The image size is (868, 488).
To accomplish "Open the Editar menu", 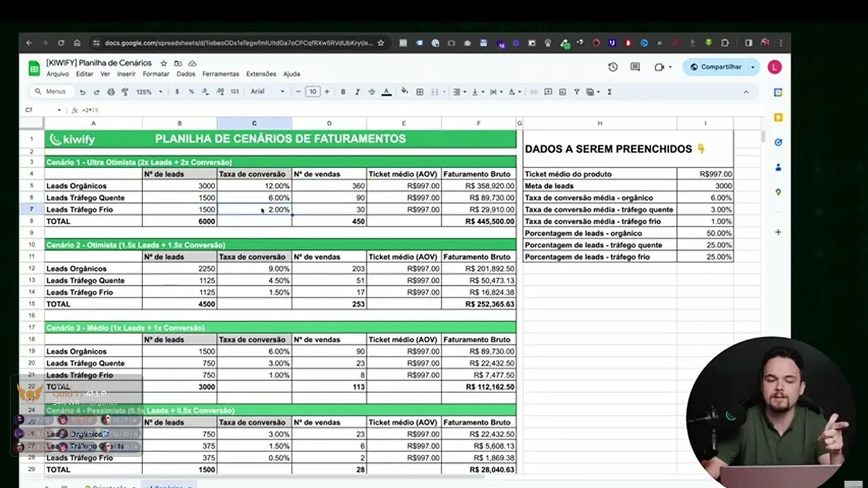I will click(x=85, y=74).
